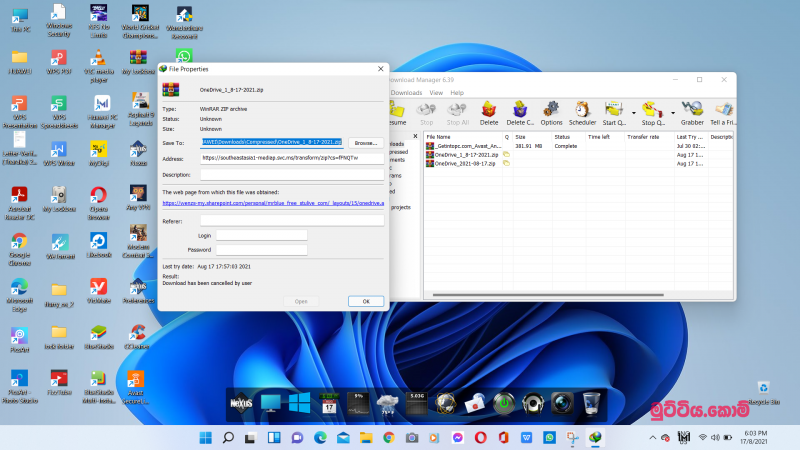800x450 pixels.
Task: Sort by the File Name column header
Action: (x=463, y=137)
